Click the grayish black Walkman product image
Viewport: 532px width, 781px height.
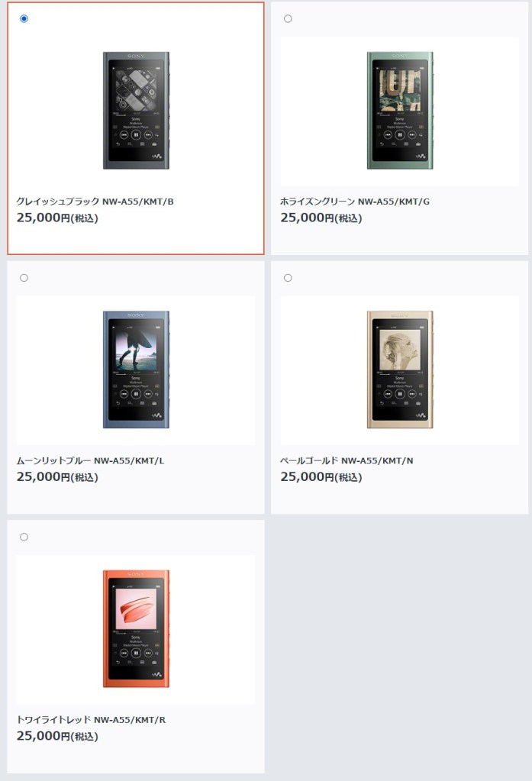coord(136,111)
